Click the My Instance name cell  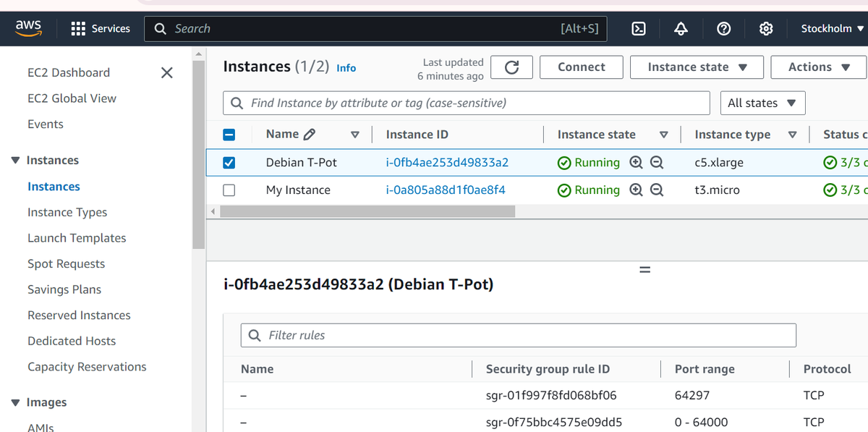tap(298, 190)
